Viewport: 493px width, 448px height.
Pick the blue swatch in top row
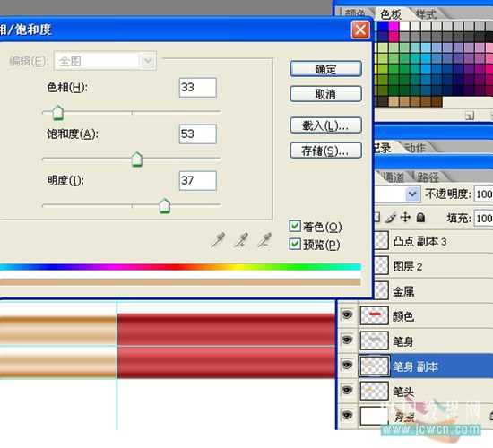pyautogui.click(x=383, y=27)
